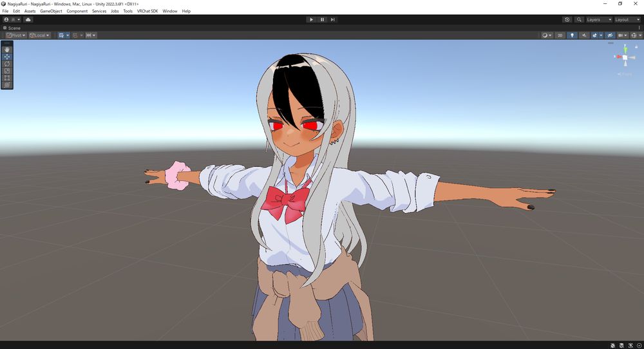Select the Rect transform tool
Screen dimensions: 644x349
7,78
